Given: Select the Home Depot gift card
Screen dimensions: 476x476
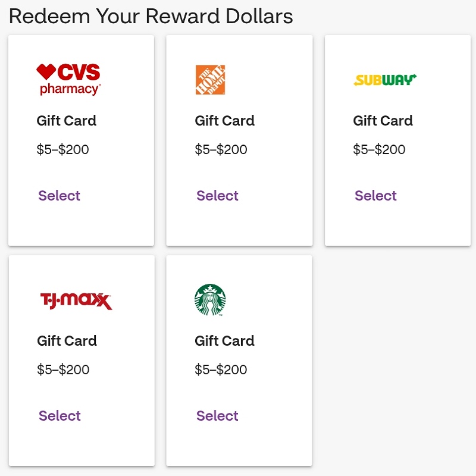Looking at the screenshot, I should pos(217,196).
